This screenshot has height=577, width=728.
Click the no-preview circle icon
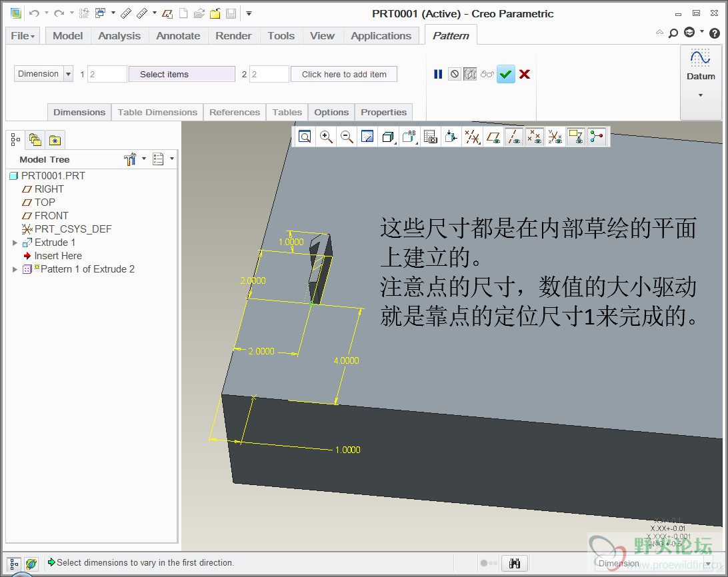pos(455,74)
